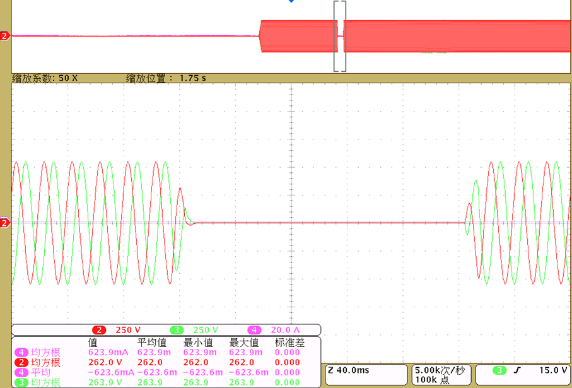Select the magenta channel 4 badge beside 20.0 A
Screen dimensions: 572x388
coord(254,330)
